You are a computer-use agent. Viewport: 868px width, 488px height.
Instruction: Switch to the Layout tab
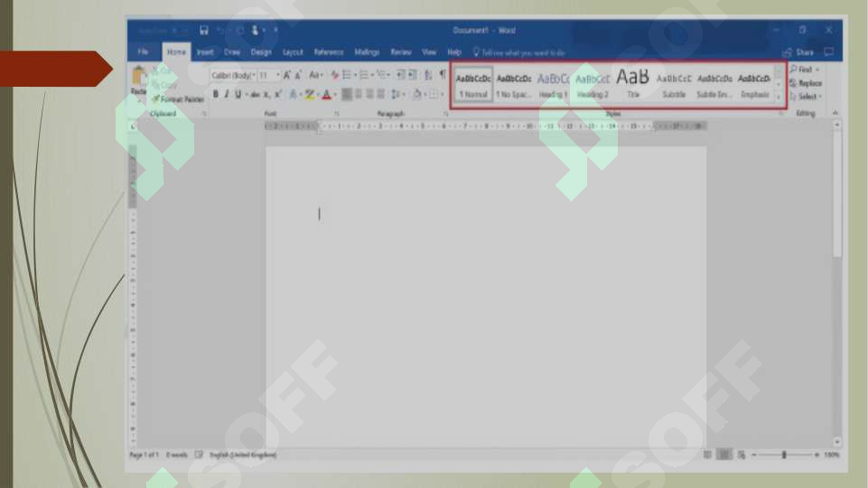293,52
